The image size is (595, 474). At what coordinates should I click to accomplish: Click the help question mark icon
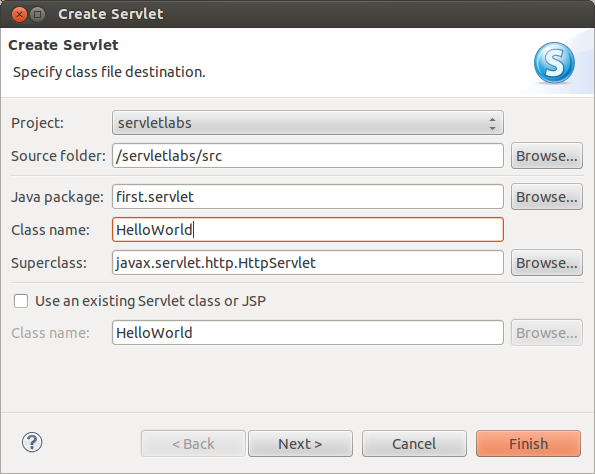[x=32, y=443]
